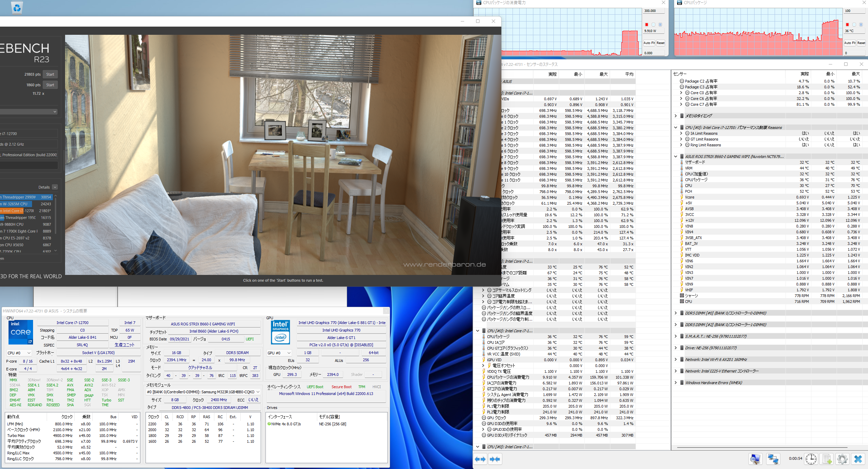Click the monitor with magnifier icon in sensor toolbar
This screenshot has height=469, width=868.
point(755,459)
